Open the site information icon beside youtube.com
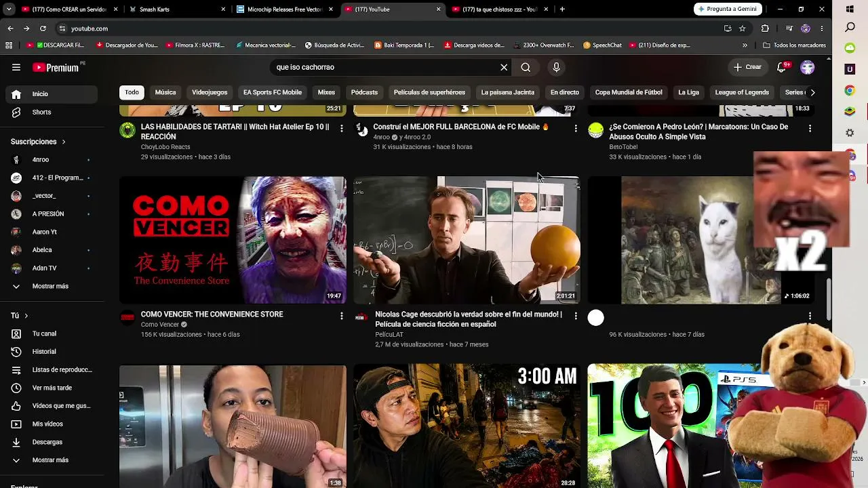This screenshot has width=868, height=488. 62,28
